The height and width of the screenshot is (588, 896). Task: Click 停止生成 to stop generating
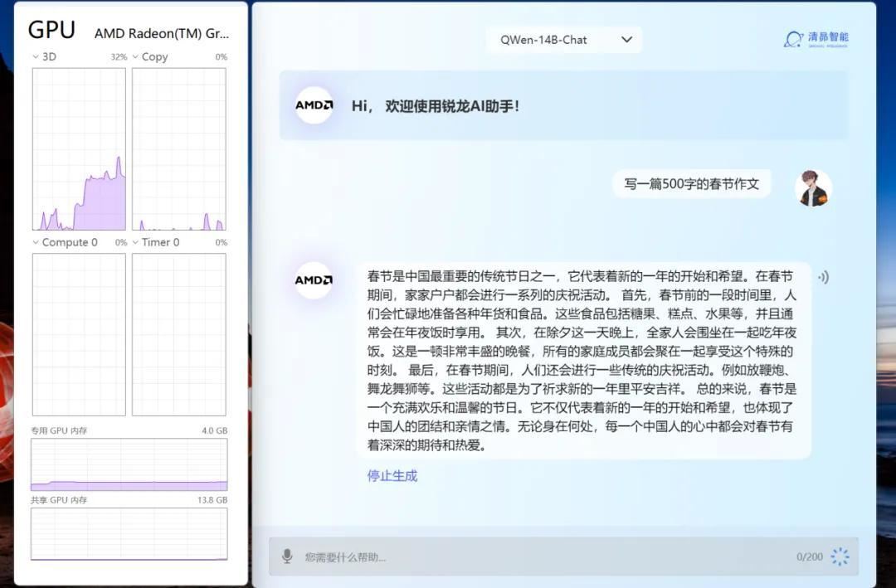[x=392, y=476]
